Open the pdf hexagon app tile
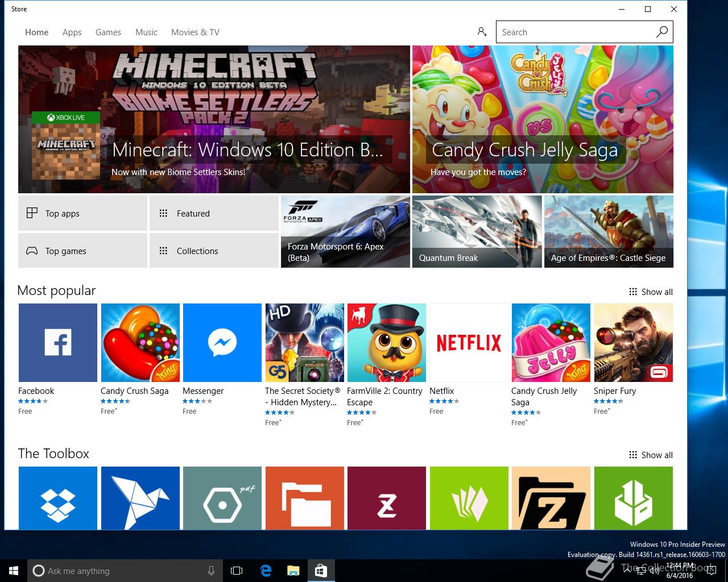Viewport: 728px width, 582px height. point(222,498)
